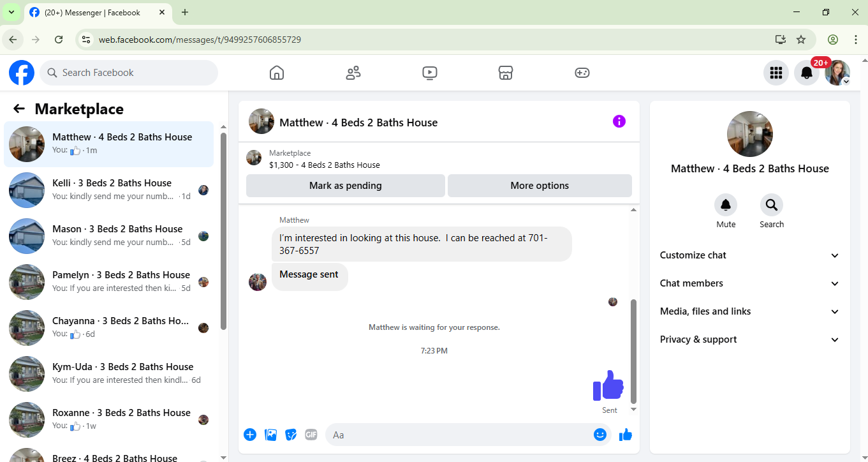Open Mason · 3 Beds 2 Baths House conversation
The image size is (868, 462).
pos(109,236)
